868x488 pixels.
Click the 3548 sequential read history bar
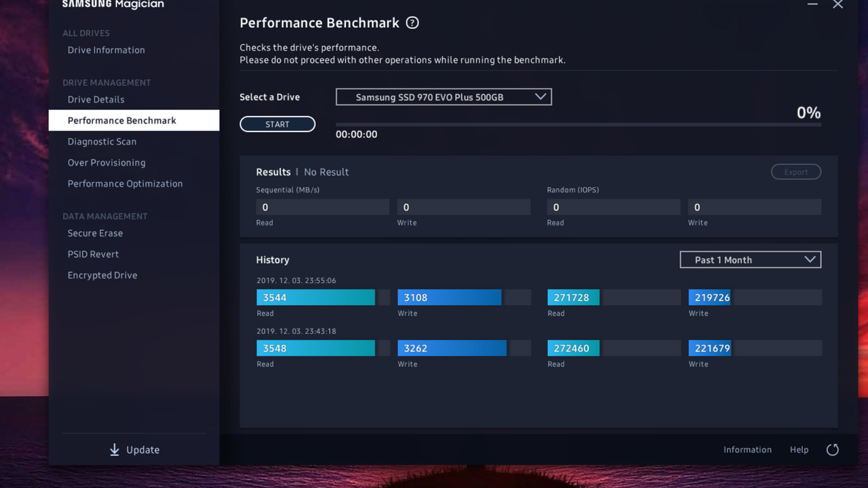tap(323, 348)
